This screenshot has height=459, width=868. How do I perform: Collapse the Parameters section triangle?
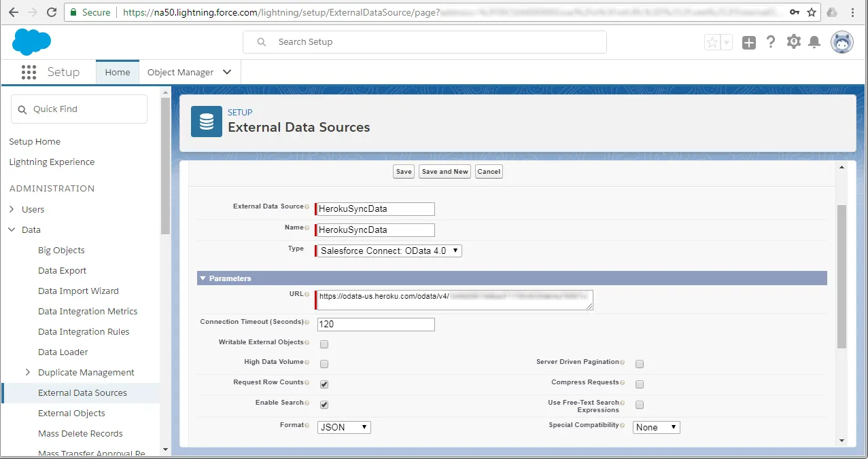pos(203,278)
